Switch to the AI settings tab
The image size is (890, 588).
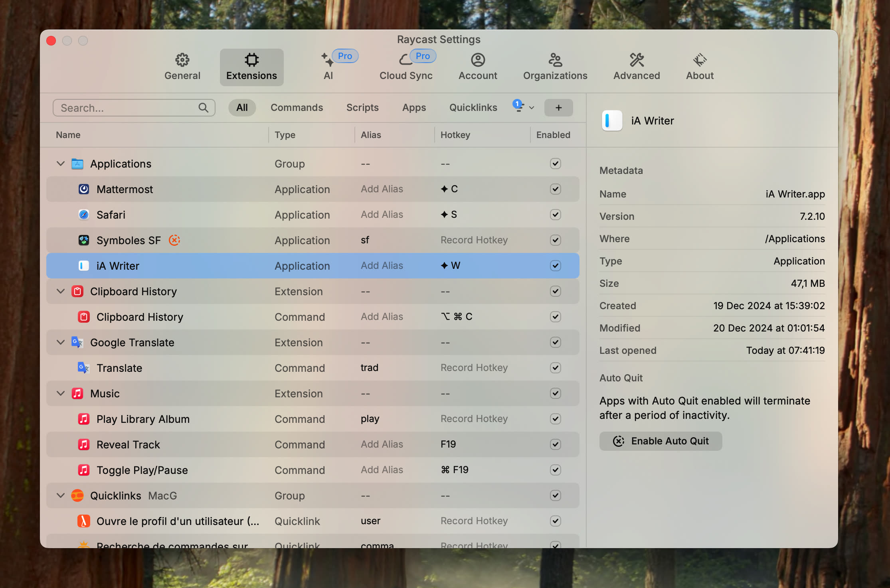click(328, 67)
